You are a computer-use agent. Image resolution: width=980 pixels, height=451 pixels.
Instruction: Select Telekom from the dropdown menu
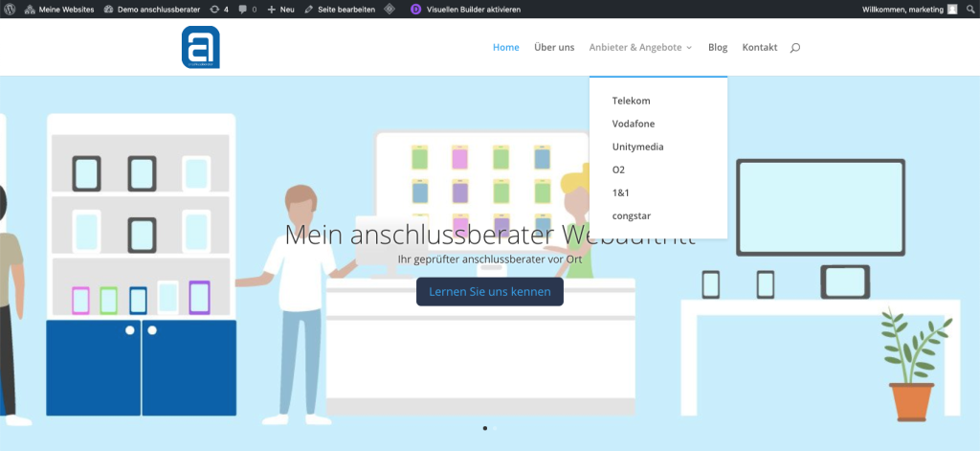(631, 101)
